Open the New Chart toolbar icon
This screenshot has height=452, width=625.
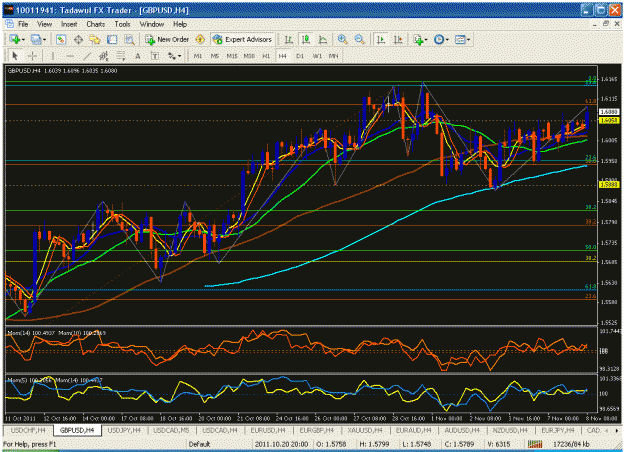[x=15, y=39]
